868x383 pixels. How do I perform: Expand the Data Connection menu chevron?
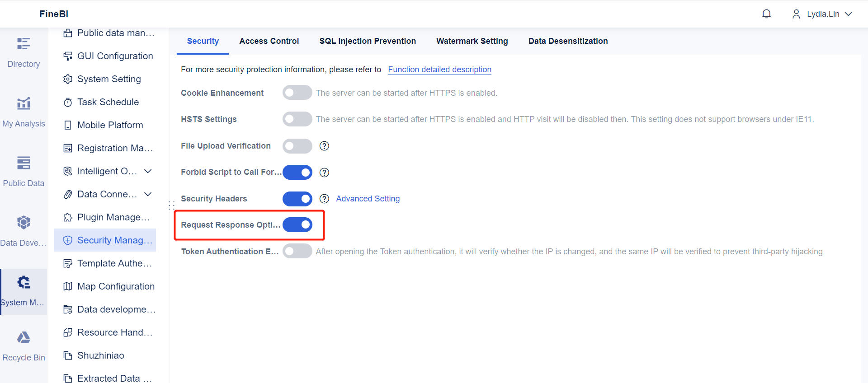coord(148,194)
